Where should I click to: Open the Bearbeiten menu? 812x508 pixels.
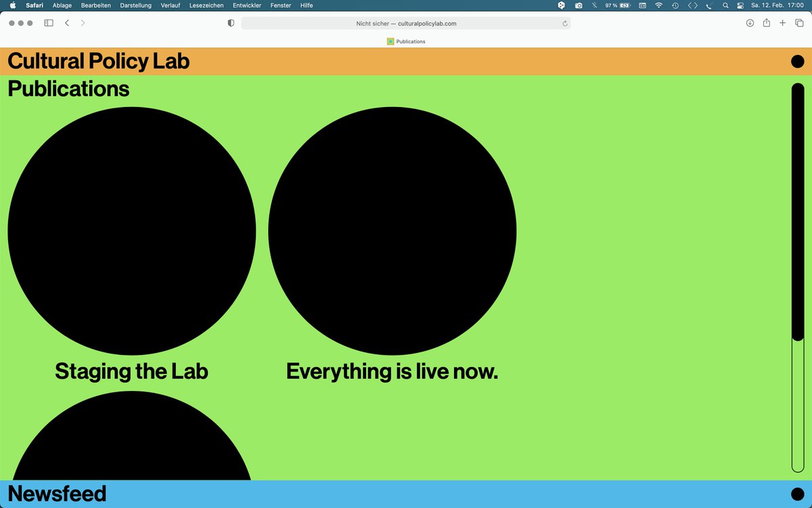click(95, 5)
